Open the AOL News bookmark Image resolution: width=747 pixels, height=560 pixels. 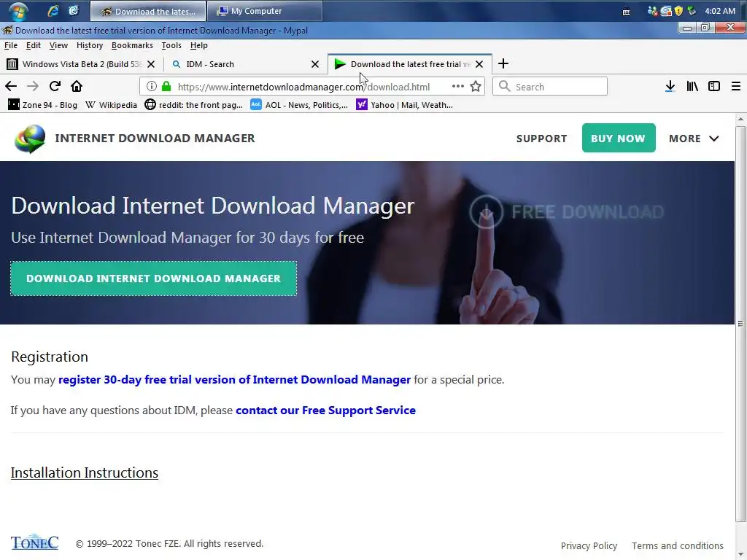click(299, 105)
